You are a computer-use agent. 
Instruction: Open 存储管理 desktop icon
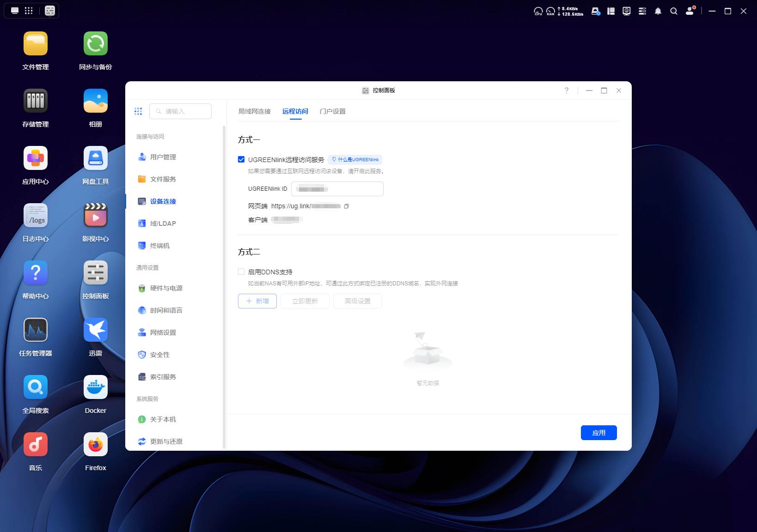click(x=36, y=101)
